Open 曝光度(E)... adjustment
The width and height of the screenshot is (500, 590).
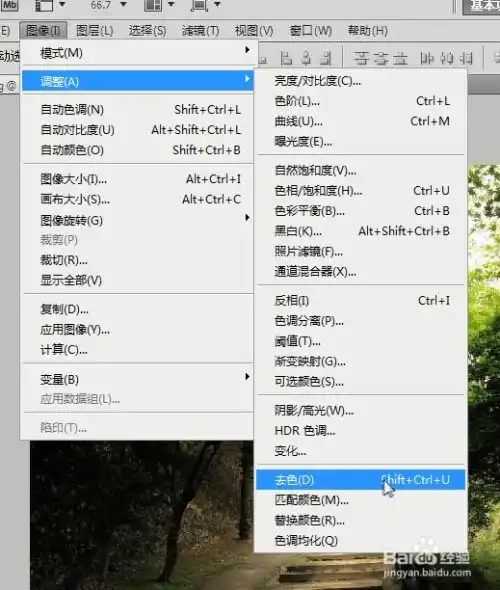[x=360, y=141]
